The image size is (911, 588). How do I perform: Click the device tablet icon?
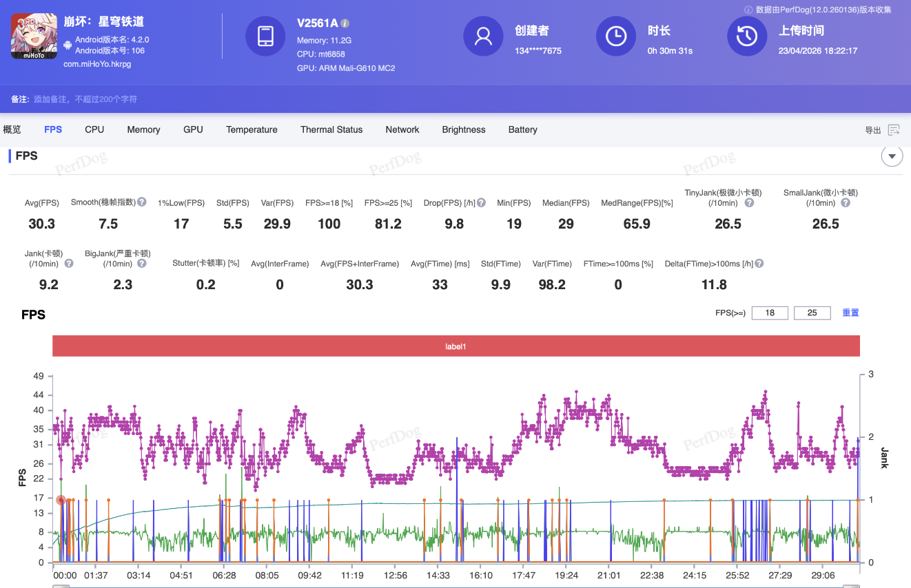[265, 36]
